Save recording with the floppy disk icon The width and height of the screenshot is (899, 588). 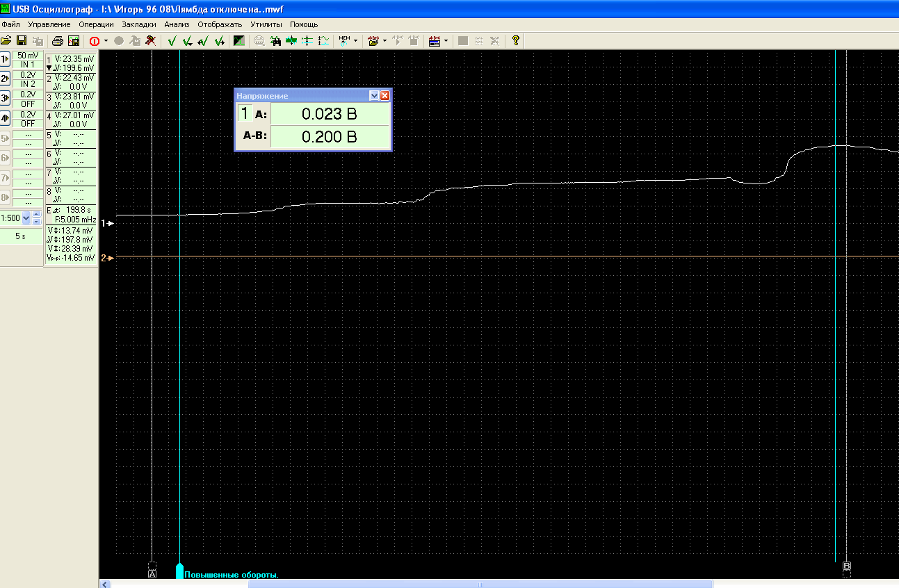(22, 41)
